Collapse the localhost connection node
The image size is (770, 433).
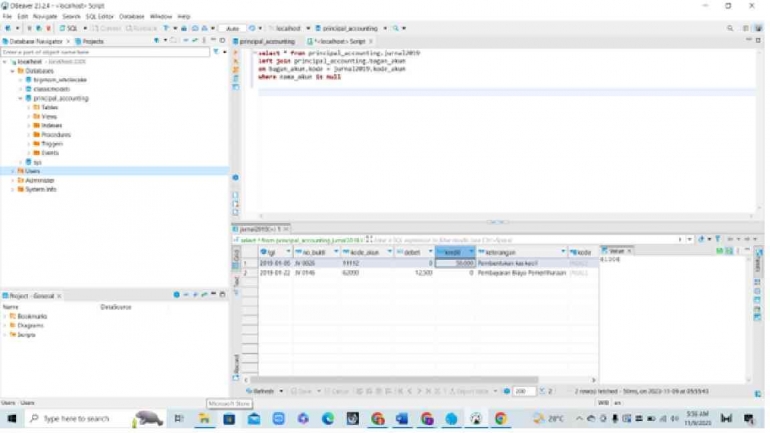click(5, 62)
